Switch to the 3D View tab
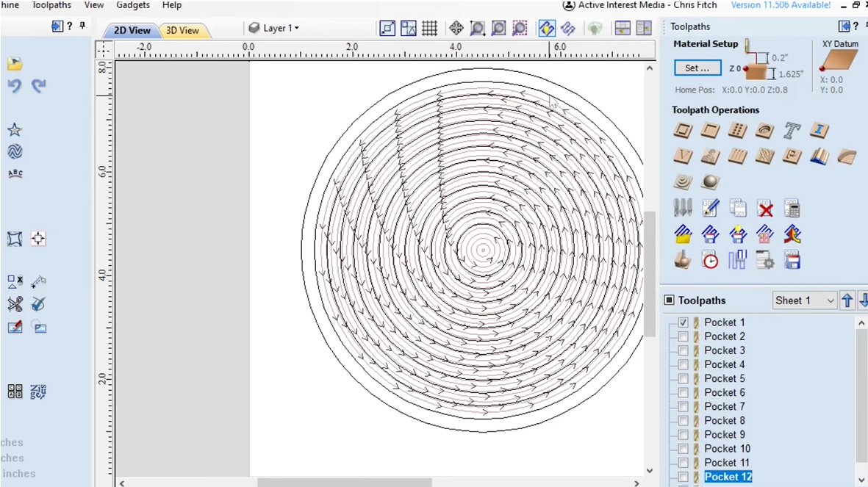 click(182, 31)
